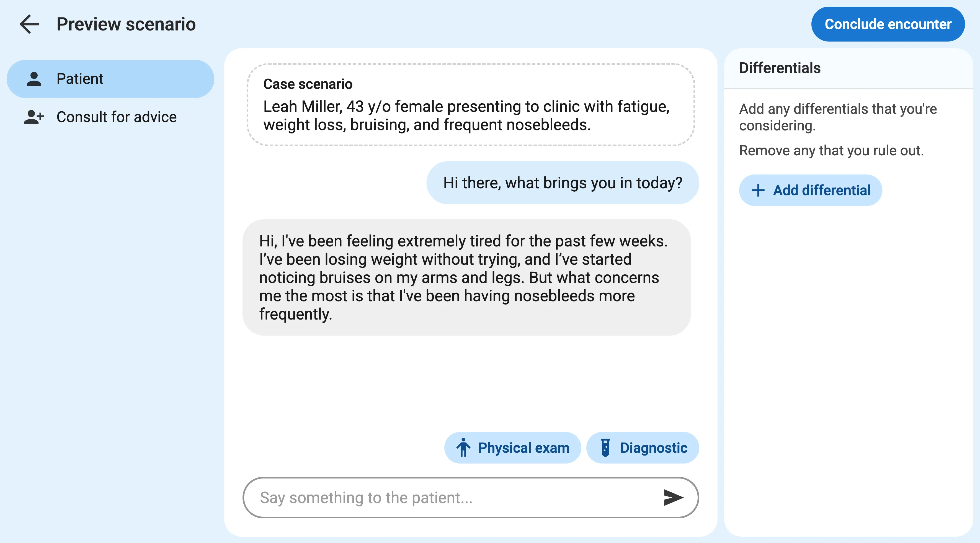
Task: Click the Preview scenario page title
Action: (126, 24)
